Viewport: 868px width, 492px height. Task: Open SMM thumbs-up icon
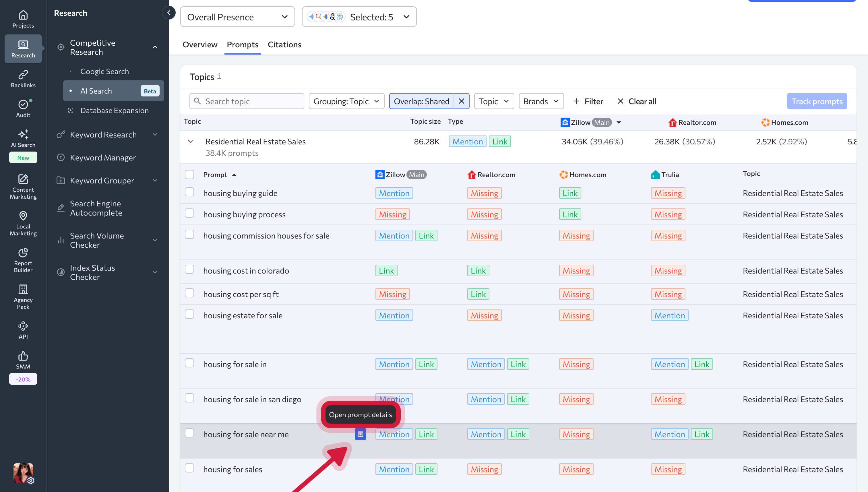[23, 356]
